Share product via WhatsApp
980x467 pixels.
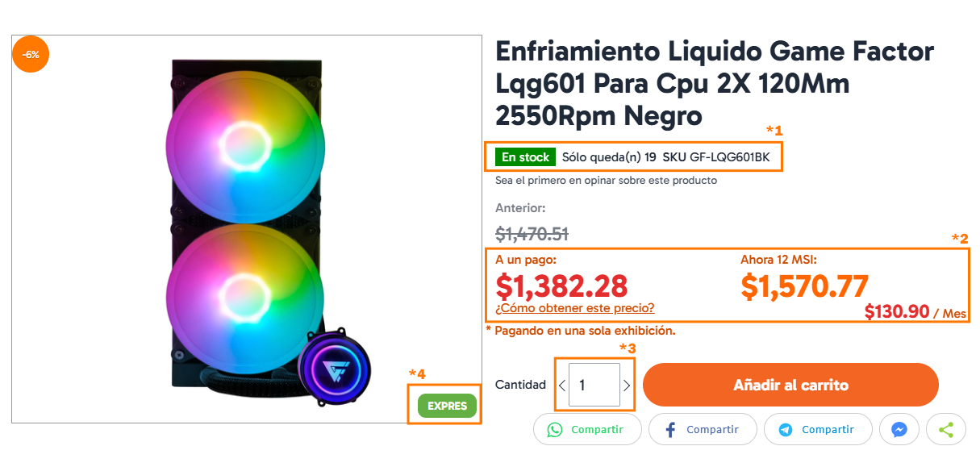(x=587, y=430)
